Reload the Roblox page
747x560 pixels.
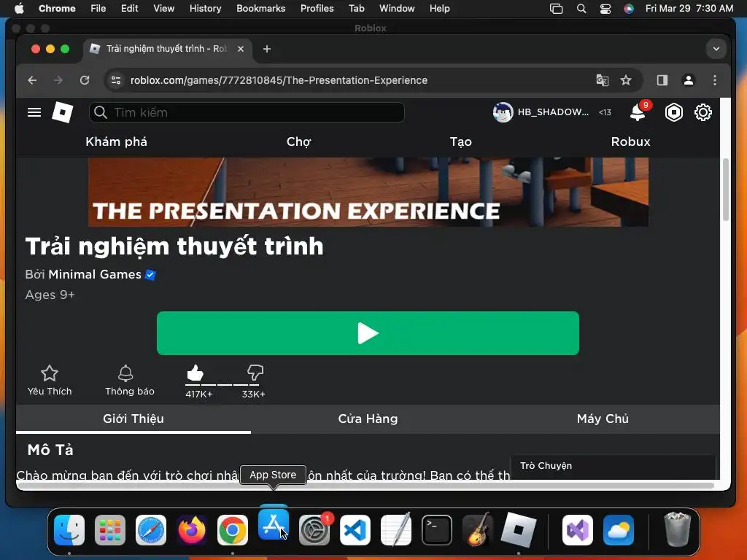pos(85,80)
